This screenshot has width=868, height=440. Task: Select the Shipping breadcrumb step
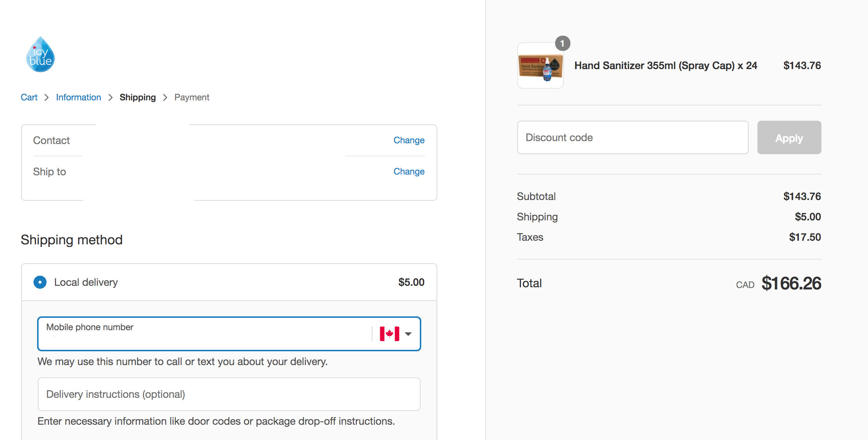tap(138, 97)
